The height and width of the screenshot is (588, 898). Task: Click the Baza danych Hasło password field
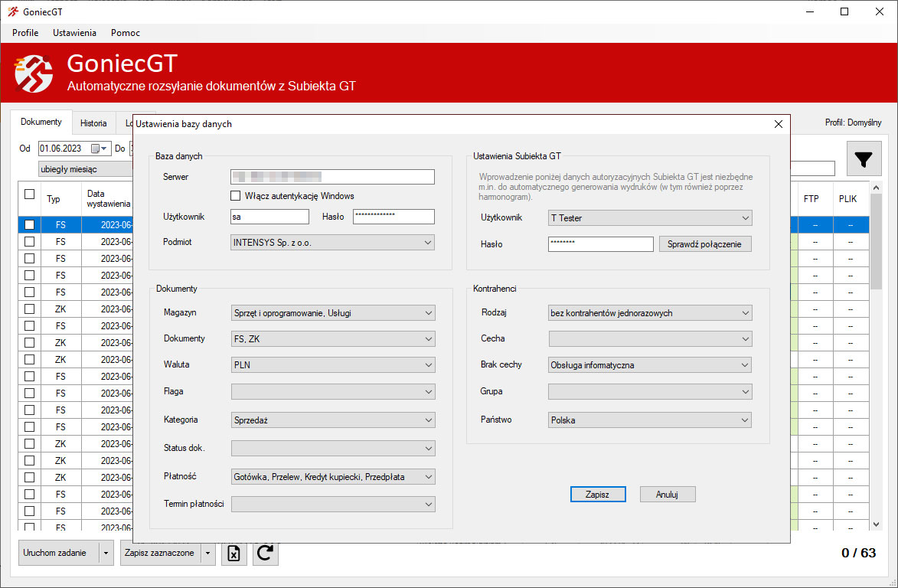(x=393, y=217)
